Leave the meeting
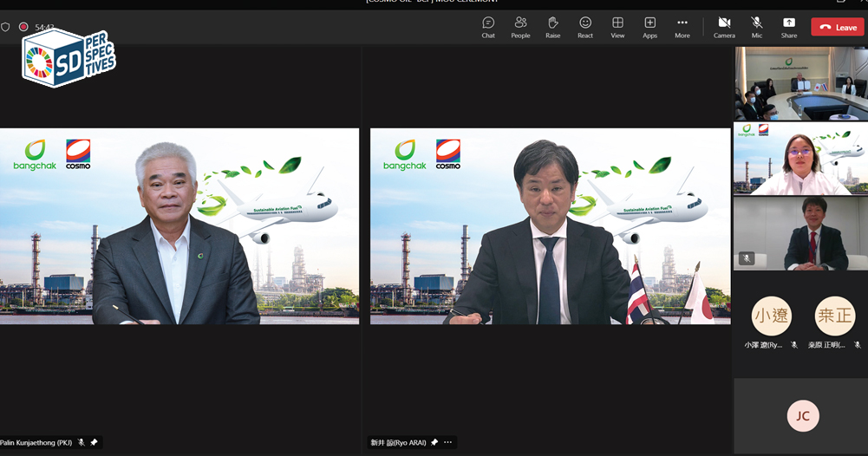This screenshot has width=868, height=456. [x=838, y=27]
